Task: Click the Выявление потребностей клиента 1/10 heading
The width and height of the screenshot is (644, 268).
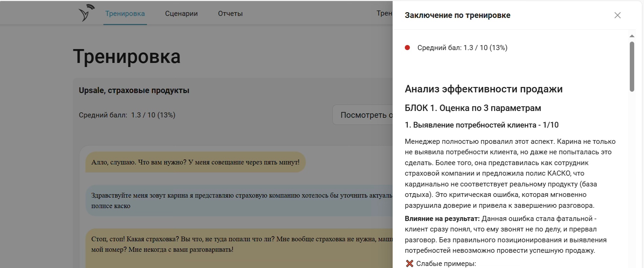Action: pos(481,125)
